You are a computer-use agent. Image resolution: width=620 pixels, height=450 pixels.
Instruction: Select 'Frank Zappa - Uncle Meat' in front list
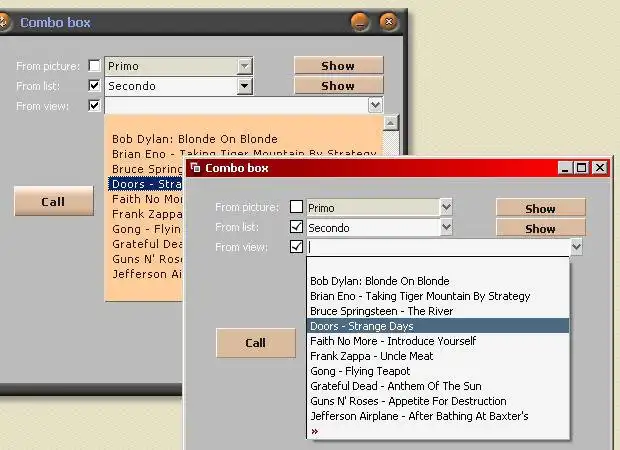coord(438,356)
